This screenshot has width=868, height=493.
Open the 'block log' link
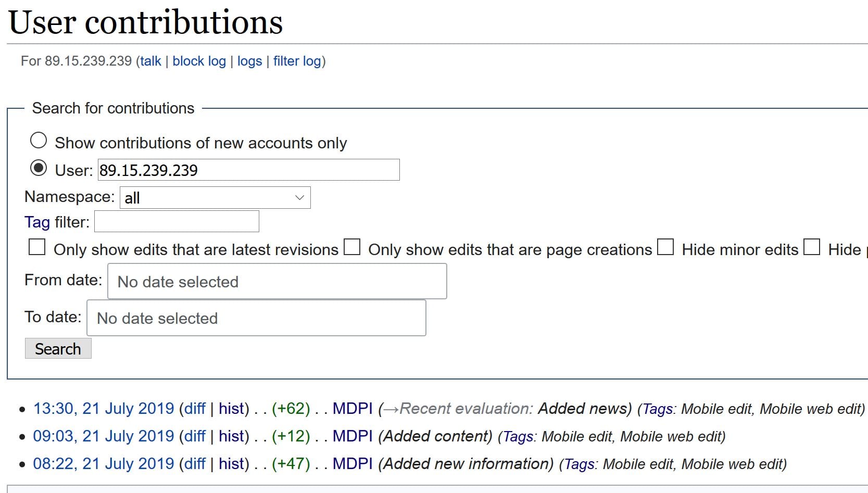199,61
